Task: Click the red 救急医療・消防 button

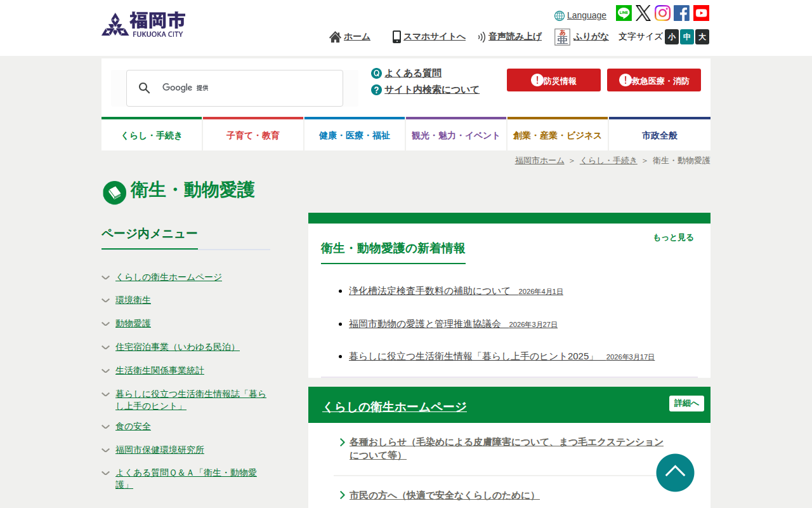Action: tap(654, 80)
